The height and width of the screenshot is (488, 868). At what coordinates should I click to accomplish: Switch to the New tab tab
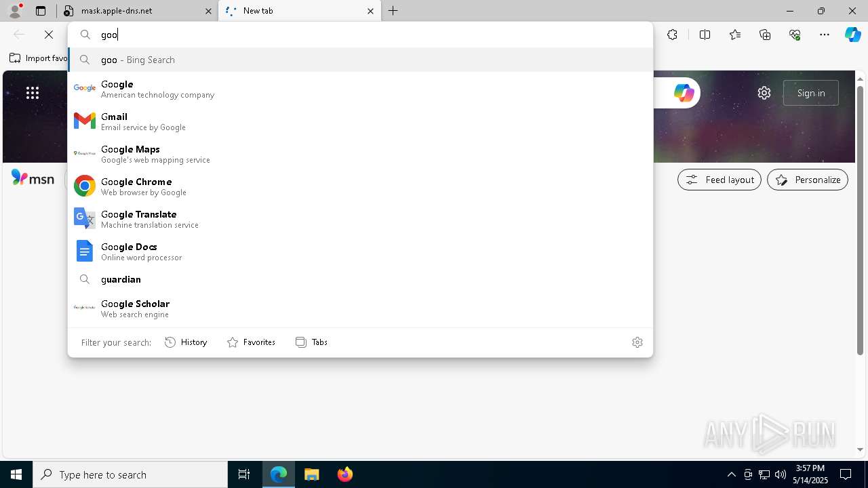tap(300, 11)
